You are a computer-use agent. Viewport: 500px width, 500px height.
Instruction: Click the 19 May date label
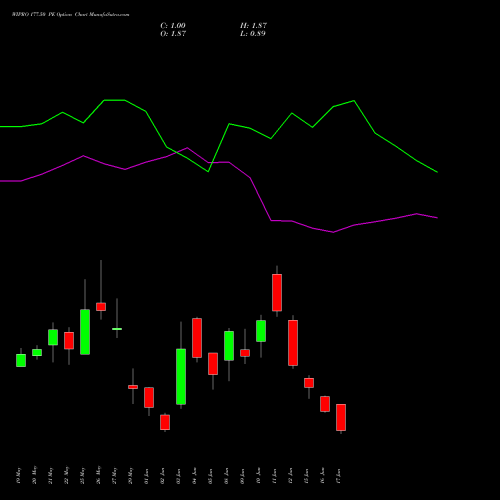(x=18, y=476)
